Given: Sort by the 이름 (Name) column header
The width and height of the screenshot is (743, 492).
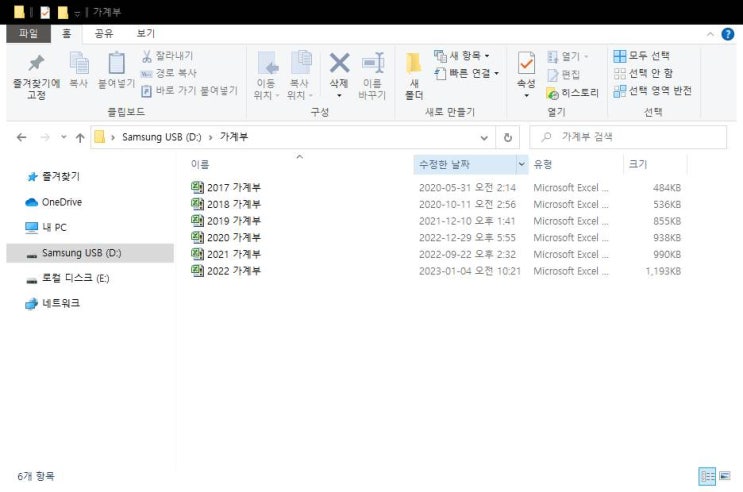Looking at the screenshot, I should pos(200,164).
